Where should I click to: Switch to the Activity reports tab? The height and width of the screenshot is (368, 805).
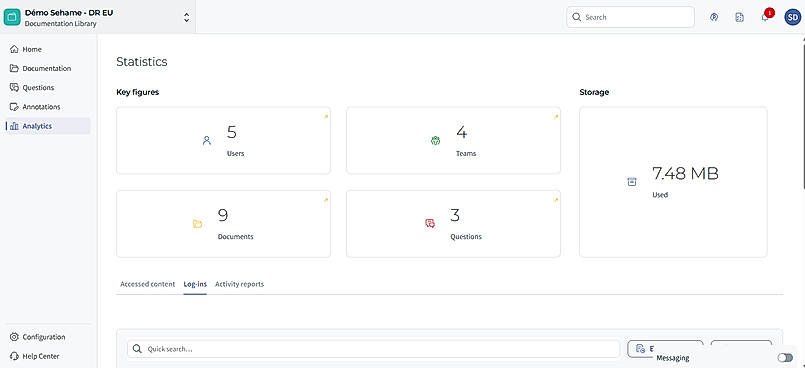click(x=239, y=284)
